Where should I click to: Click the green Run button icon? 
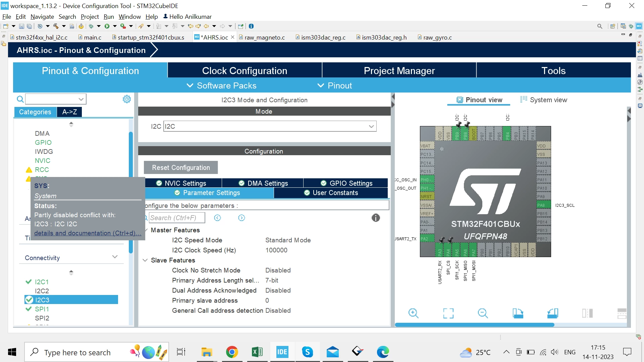pyautogui.click(x=107, y=26)
